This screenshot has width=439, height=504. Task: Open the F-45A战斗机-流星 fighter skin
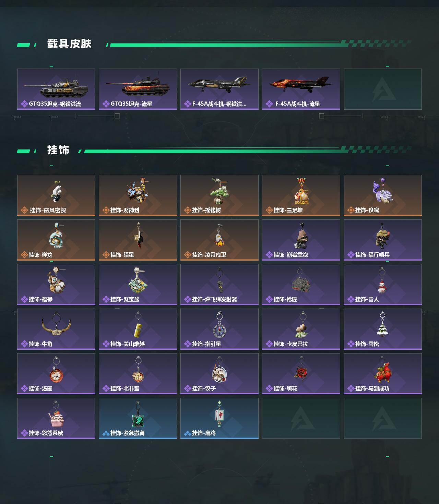(301, 89)
